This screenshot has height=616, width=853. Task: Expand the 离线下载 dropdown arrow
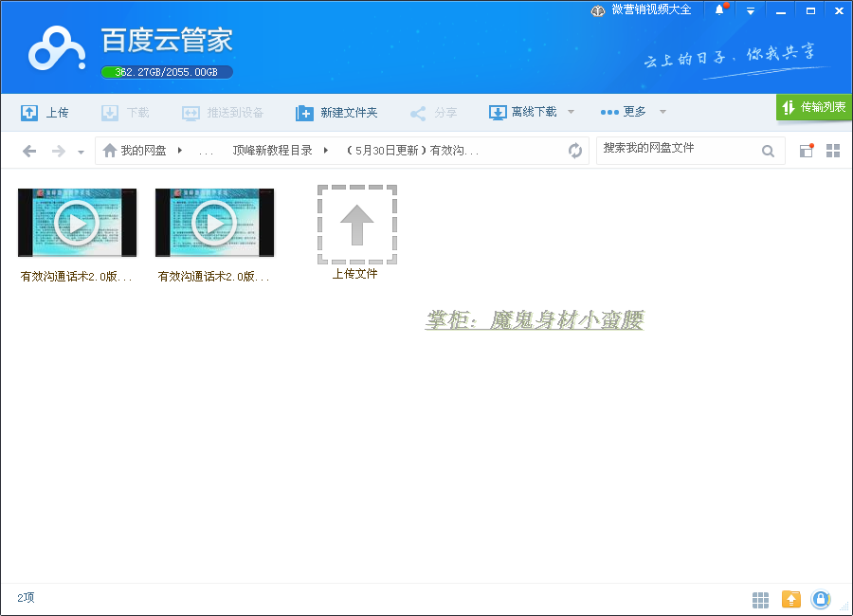tap(571, 112)
